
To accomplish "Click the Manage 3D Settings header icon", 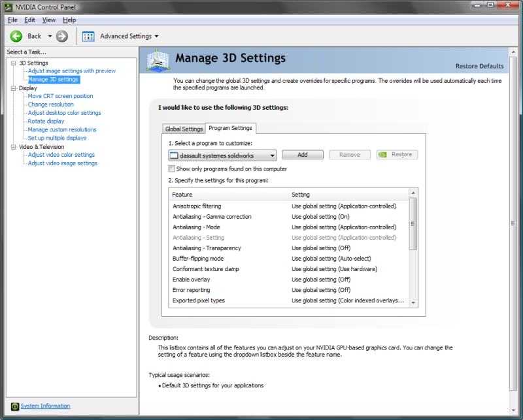I will (158, 60).
